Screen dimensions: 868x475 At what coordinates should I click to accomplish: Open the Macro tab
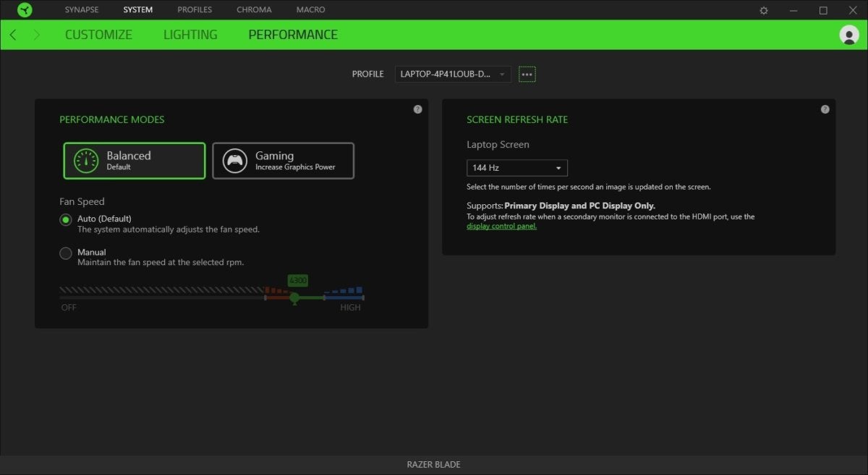pyautogui.click(x=310, y=10)
